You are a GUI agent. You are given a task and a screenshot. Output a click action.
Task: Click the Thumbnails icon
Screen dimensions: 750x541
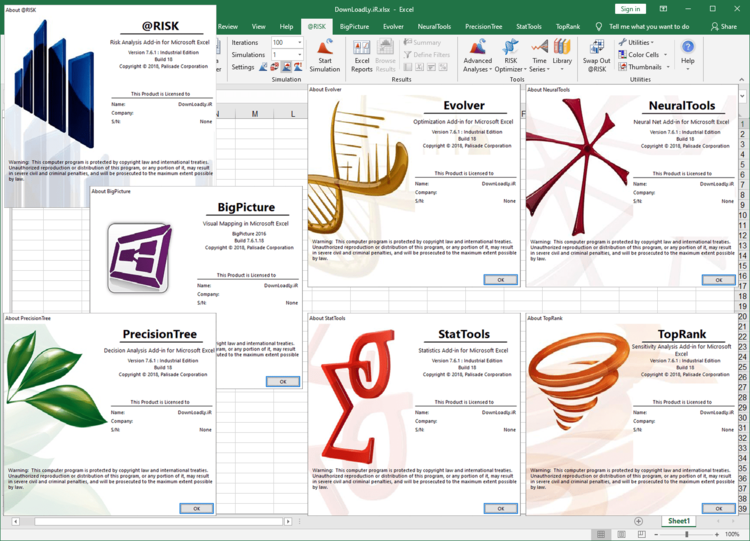[x=622, y=67]
